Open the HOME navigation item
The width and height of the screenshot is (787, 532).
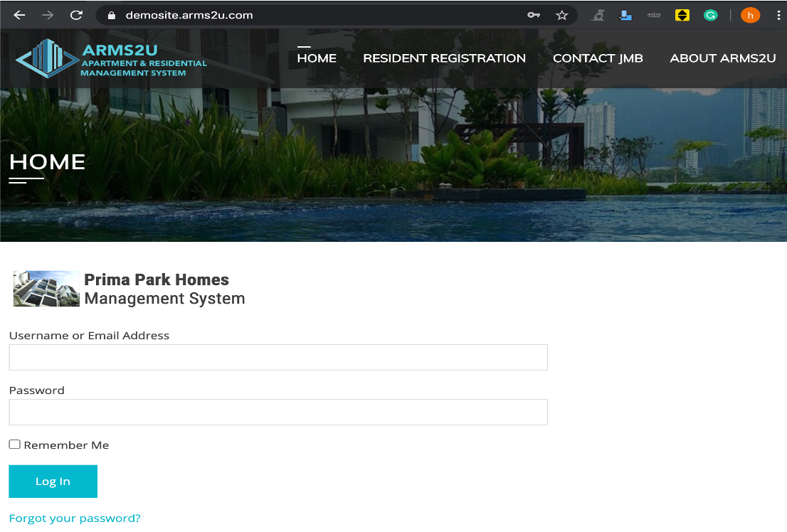click(x=317, y=58)
